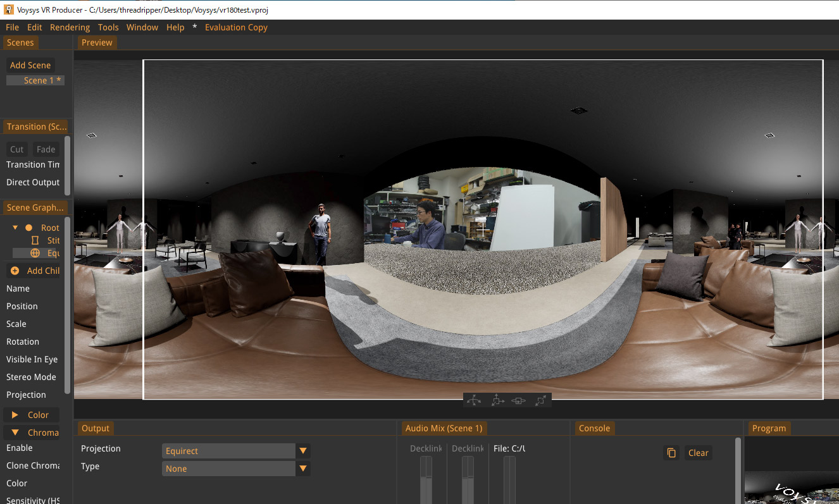This screenshot has height=504, width=839.
Task: Expand the Color properties section
Action: [15, 415]
